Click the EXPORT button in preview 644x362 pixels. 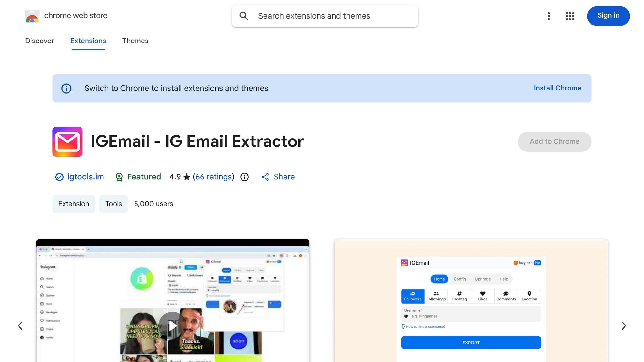(471, 343)
